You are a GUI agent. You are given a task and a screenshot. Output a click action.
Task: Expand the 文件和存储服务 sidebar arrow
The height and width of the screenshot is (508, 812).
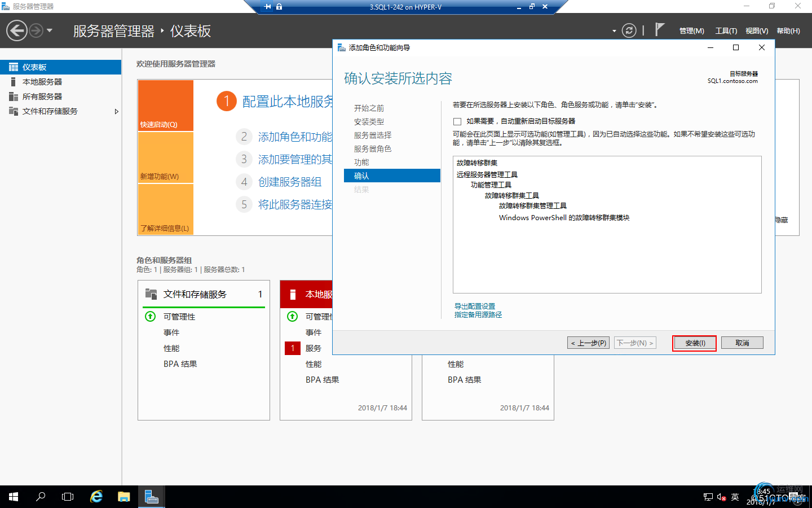point(117,111)
